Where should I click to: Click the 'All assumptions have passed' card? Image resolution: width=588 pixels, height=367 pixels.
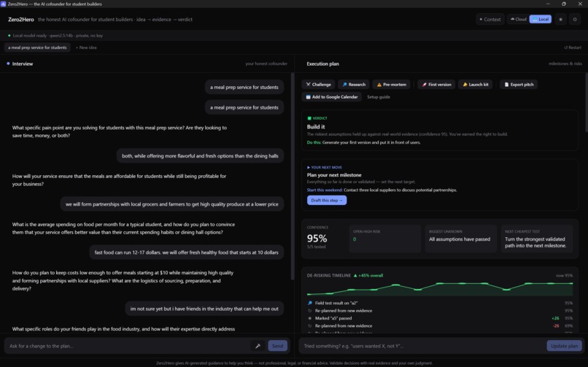coord(460,239)
